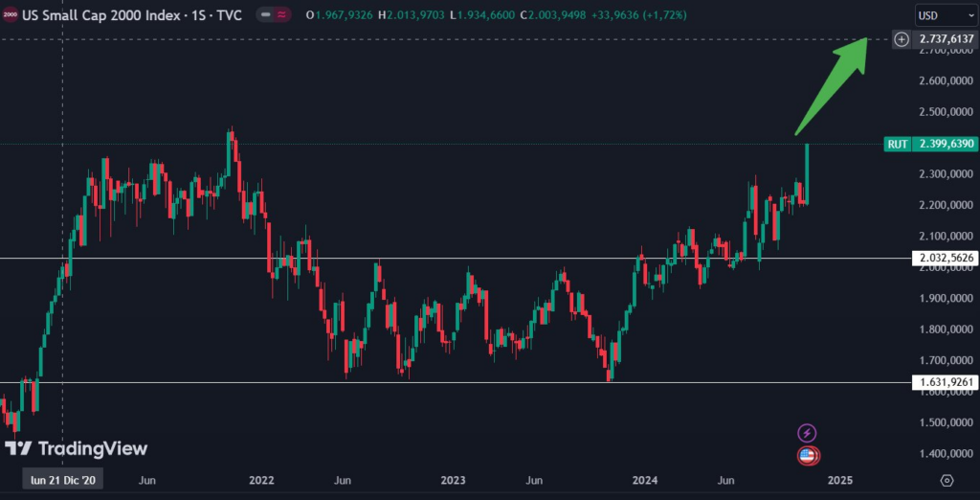
Task: Click the US Small Cap 2000 symbol logo
Action: pyautogui.click(x=10, y=15)
